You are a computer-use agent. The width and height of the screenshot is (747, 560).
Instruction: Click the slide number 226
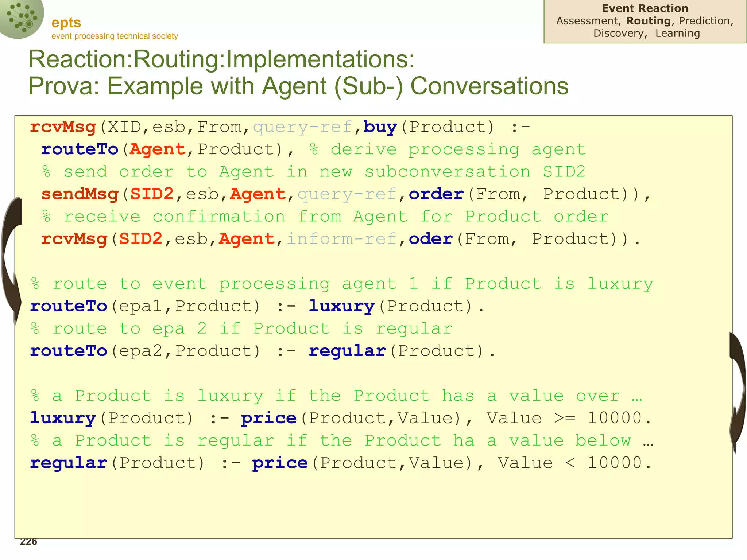coord(28,541)
